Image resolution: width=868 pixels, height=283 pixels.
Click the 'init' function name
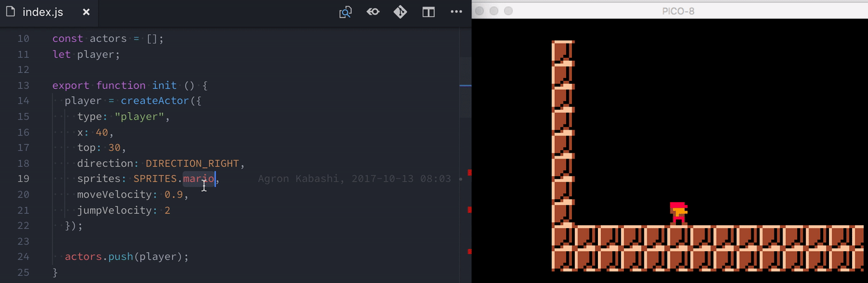tap(164, 85)
